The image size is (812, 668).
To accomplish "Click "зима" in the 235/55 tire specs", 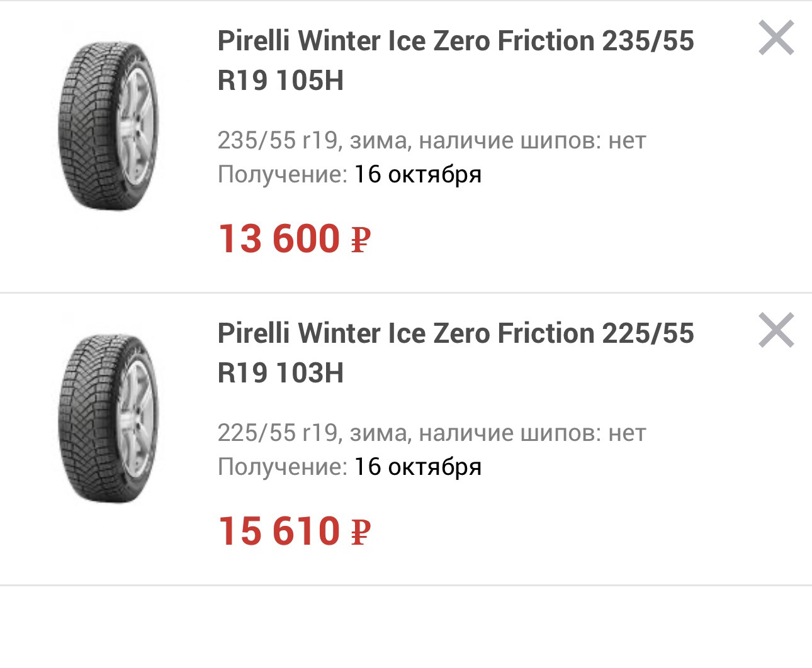I will (x=380, y=140).
